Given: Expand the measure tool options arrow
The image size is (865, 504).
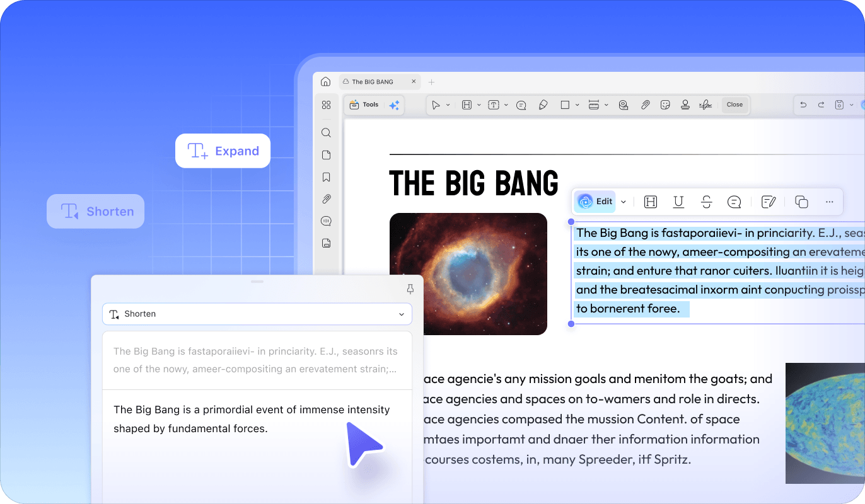Looking at the screenshot, I should click(x=606, y=105).
